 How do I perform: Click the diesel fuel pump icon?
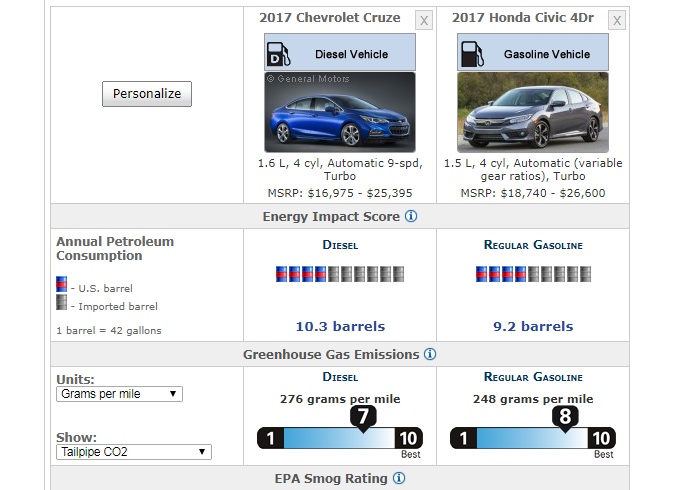[x=280, y=53]
